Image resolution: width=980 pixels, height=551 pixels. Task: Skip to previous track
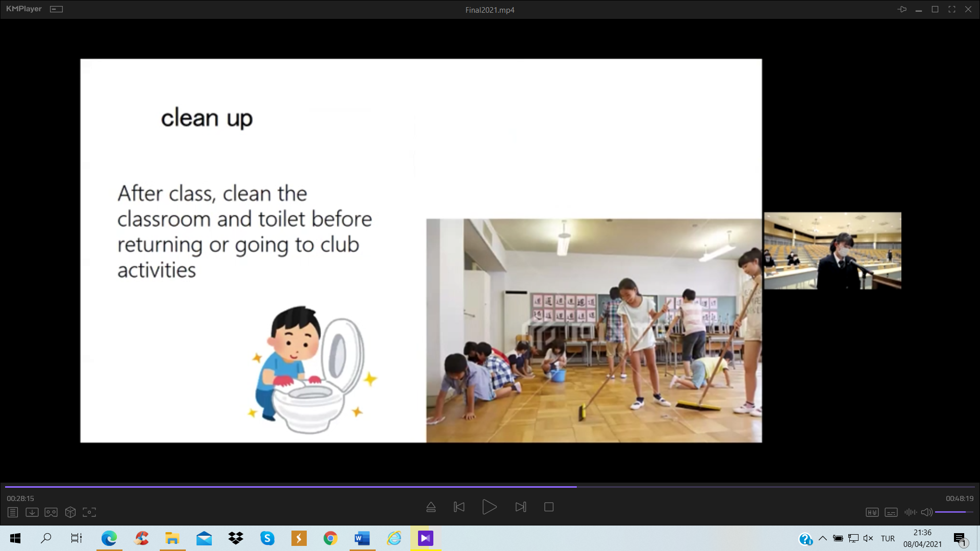(459, 507)
